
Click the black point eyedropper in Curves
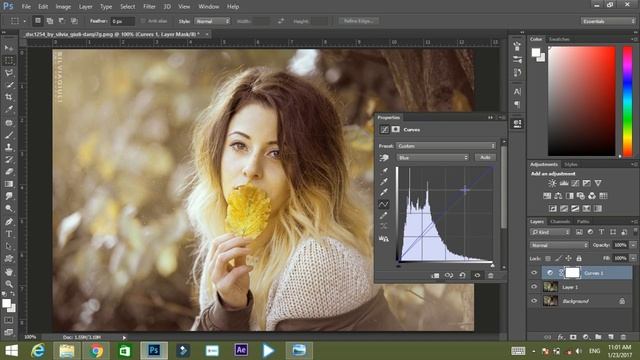coord(384,171)
